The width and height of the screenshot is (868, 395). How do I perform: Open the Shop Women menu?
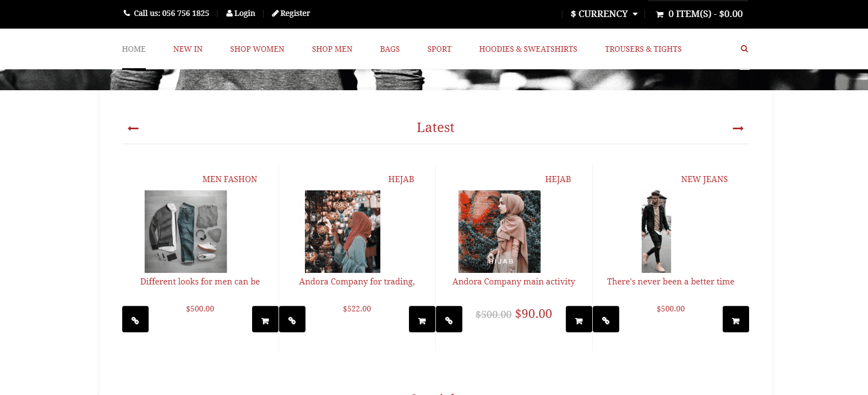pos(257,49)
